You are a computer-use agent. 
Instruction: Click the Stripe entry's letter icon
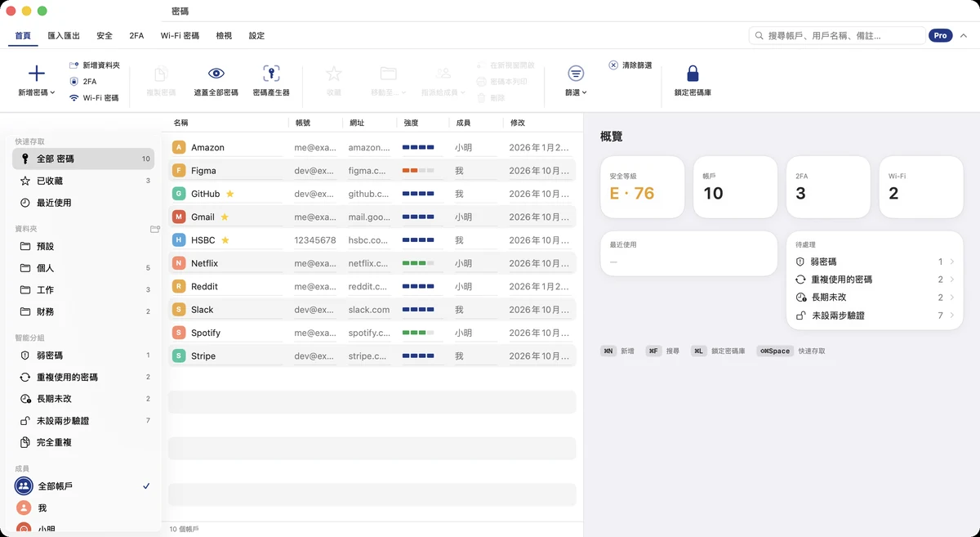coord(179,356)
